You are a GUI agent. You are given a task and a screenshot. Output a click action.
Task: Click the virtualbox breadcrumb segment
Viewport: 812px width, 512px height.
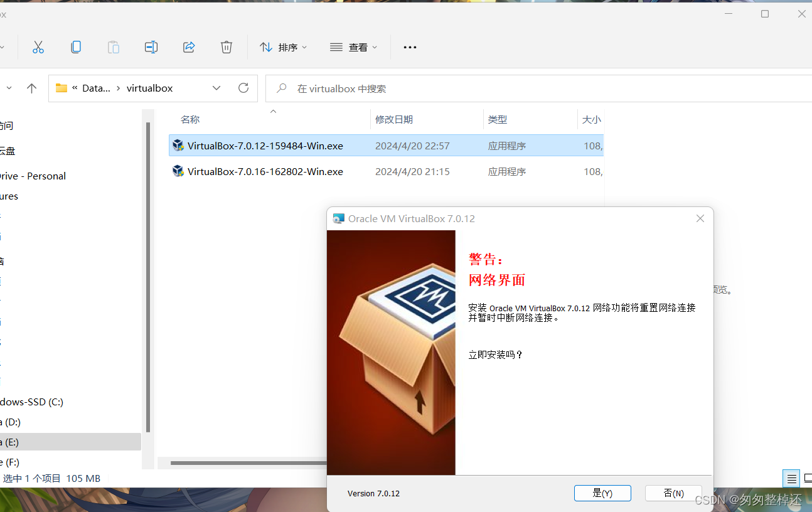[x=149, y=88]
